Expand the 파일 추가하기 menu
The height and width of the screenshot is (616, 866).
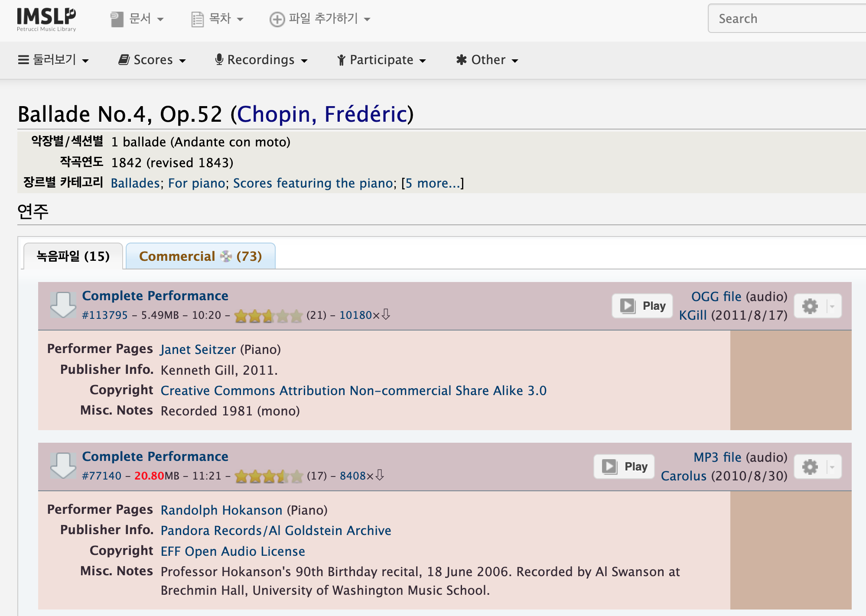coord(320,19)
